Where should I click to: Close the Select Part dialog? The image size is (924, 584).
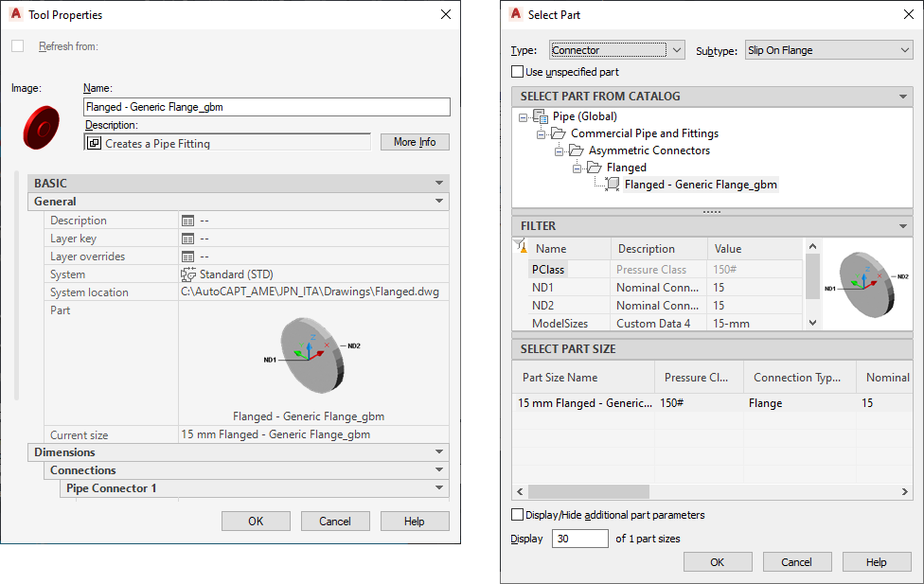click(909, 14)
